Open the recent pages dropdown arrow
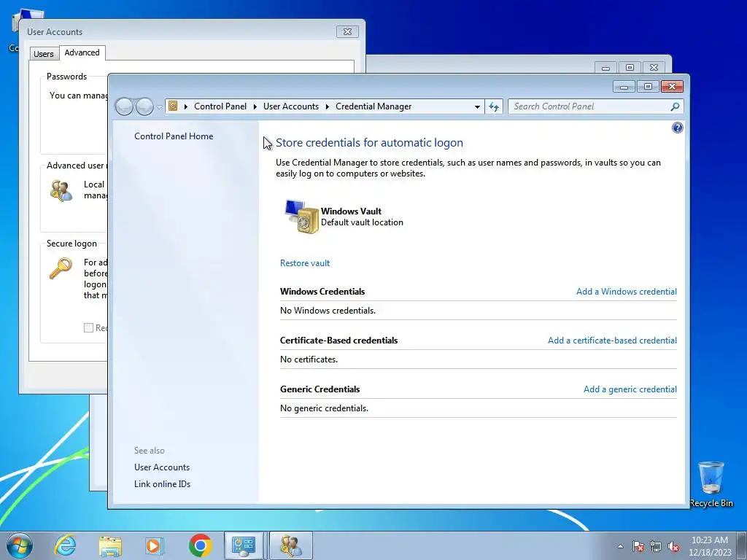The image size is (747, 560). 159,107
